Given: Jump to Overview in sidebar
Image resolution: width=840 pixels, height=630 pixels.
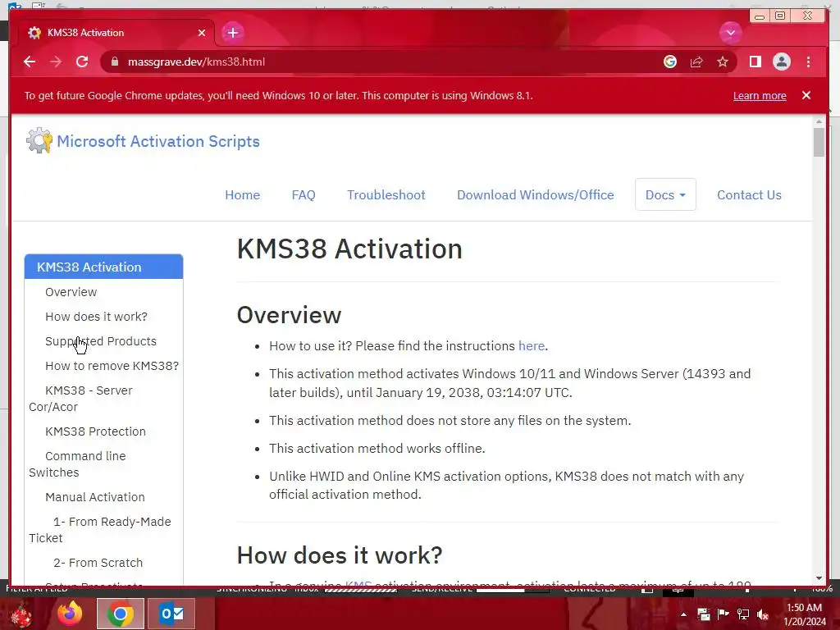Looking at the screenshot, I should (71, 292).
